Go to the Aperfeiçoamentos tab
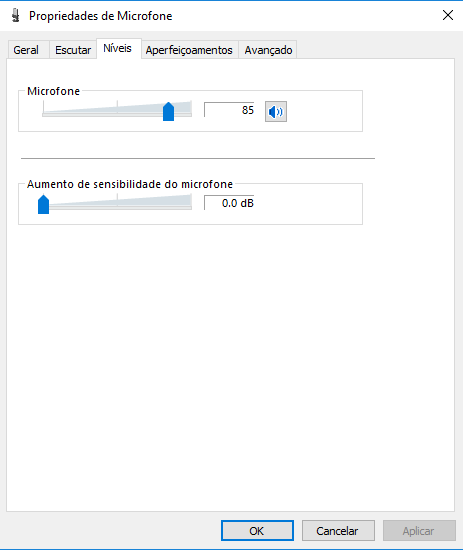Screen dimensions: 463x550 tap(189, 50)
